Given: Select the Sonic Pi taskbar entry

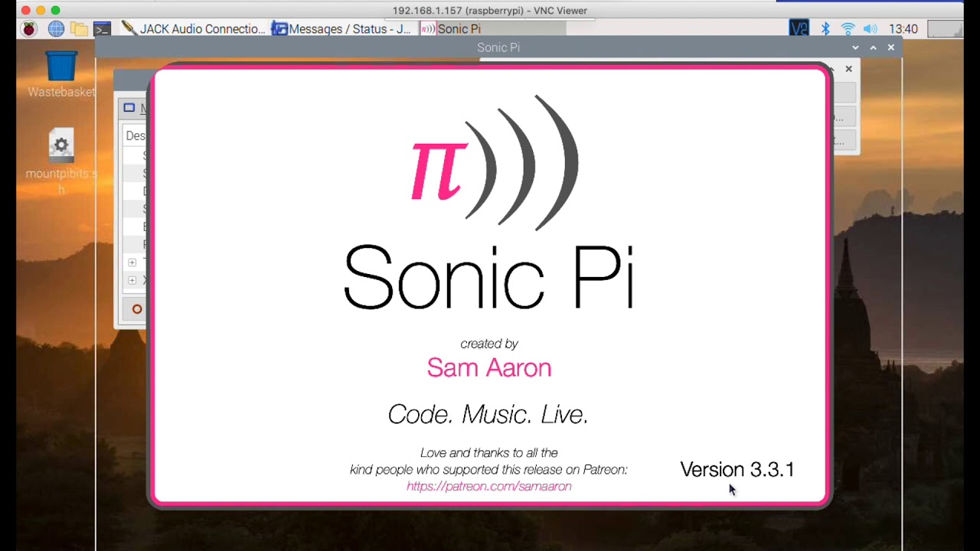Looking at the screenshot, I should click(492, 29).
